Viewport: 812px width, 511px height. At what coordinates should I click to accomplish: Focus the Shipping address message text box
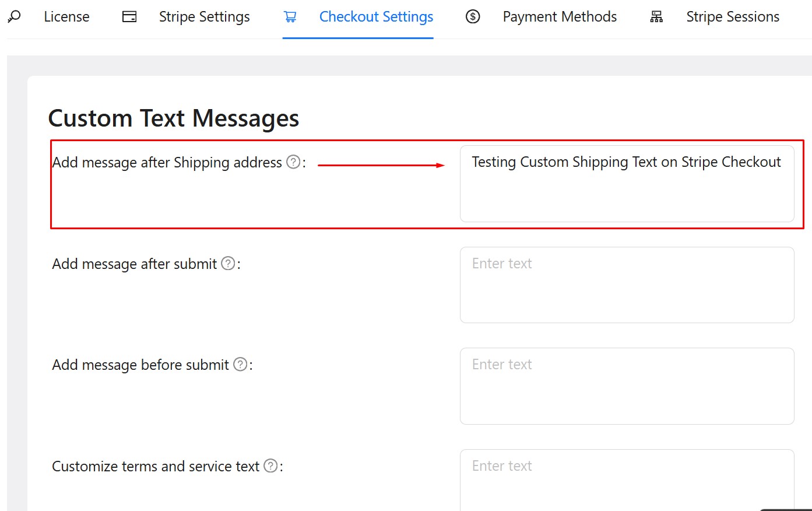[627, 184]
